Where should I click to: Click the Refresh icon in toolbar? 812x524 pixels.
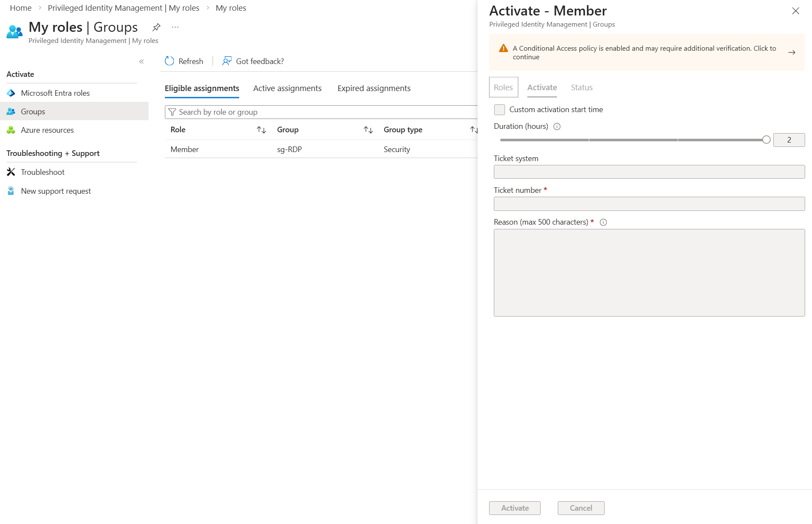click(x=170, y=61)
